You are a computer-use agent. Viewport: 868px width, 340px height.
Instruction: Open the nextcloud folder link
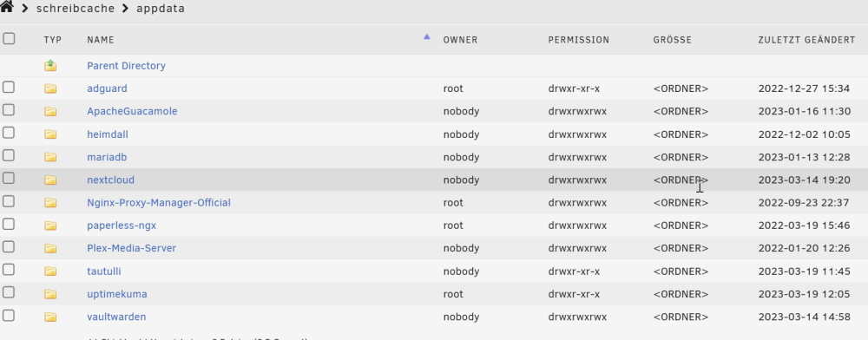pos(111,180)
